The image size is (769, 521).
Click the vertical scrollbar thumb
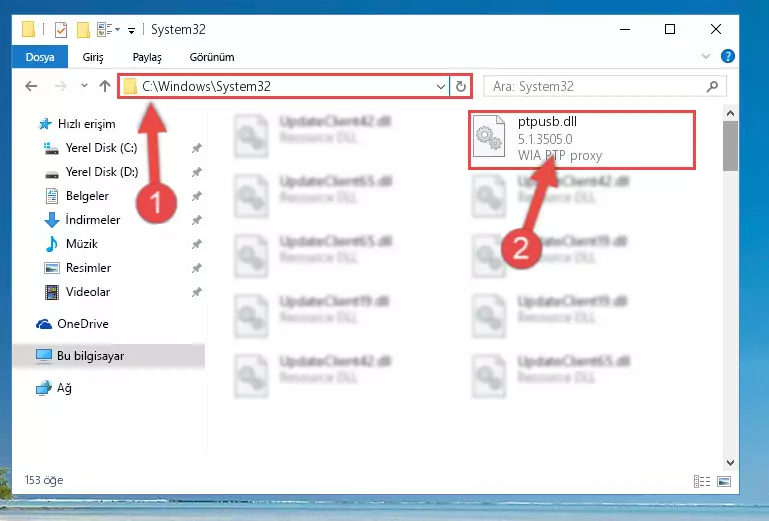point(730,146)
